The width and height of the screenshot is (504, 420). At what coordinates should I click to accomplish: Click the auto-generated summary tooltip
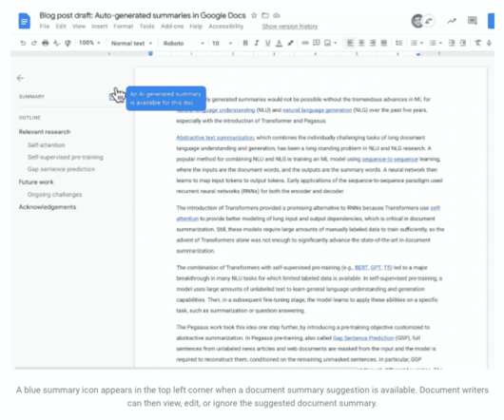point(165,98)
